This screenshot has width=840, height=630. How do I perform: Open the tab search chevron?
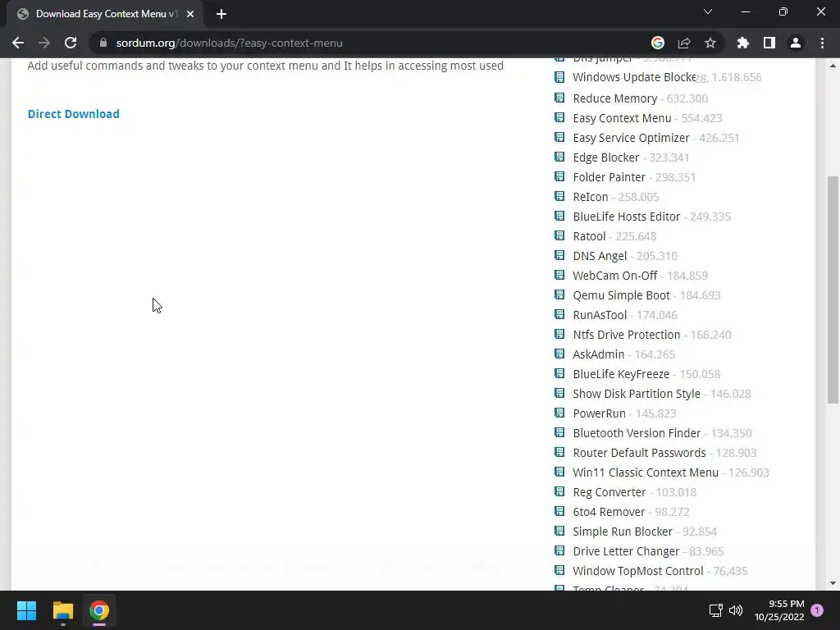pyautogui.click(x=708, y=11)
